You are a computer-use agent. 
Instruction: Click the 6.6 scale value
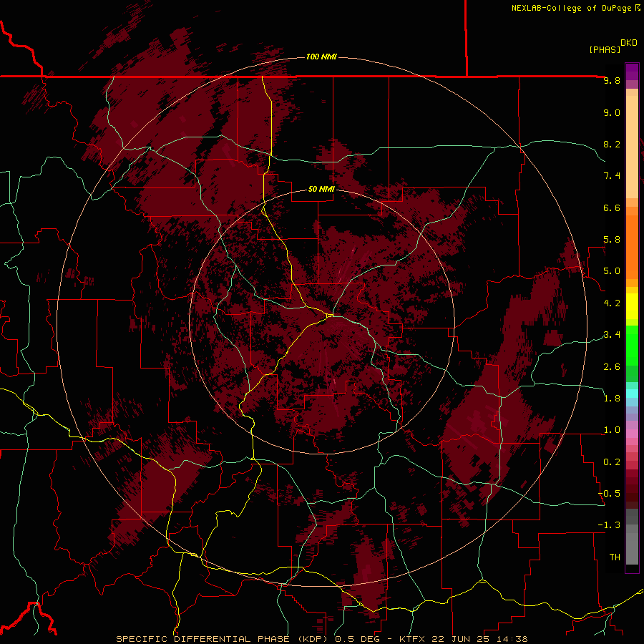click(612, 208)
